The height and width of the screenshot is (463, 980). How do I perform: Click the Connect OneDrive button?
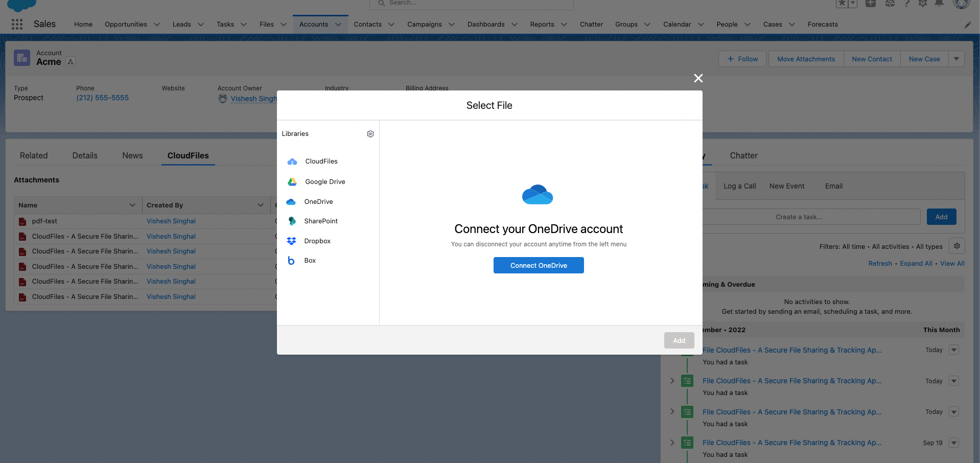pyautogui.click(x=539, y=266)
